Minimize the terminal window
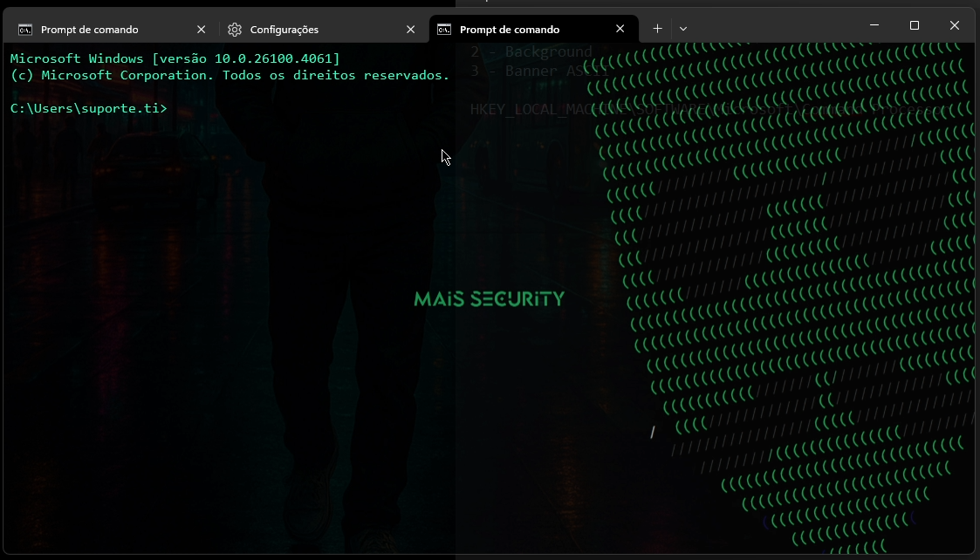 point(874,25)
